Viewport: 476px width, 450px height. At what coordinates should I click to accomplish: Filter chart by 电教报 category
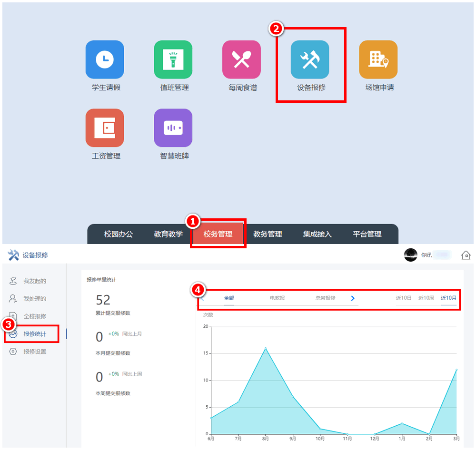pos(277,298)
